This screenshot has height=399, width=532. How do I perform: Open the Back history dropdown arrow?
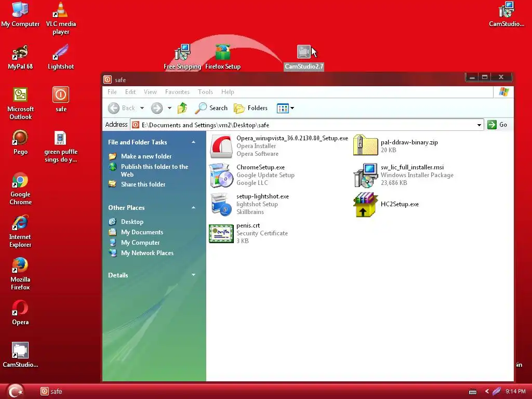(142, 108)
